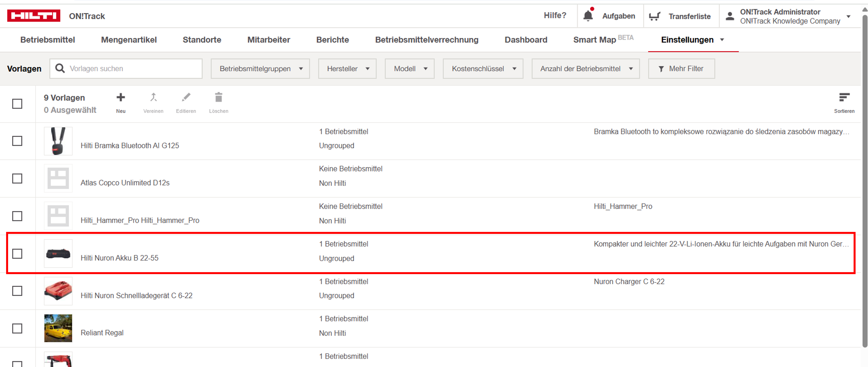This screenshot has height=367, width=868.
Task: Click 'Kompakter und leichter 22-V-Li-Ionen-Akku' description
Action: (x=721, y=244)
